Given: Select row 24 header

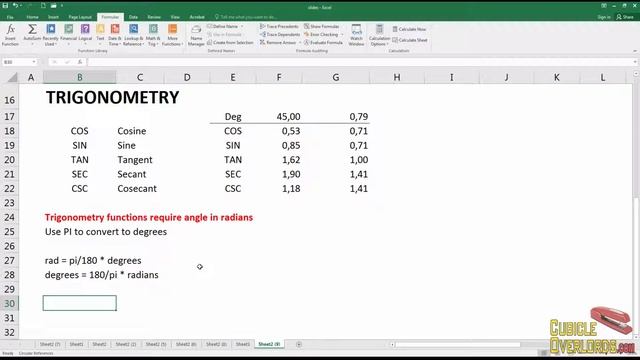Looking at the screenshot, I should pos(9,217).
